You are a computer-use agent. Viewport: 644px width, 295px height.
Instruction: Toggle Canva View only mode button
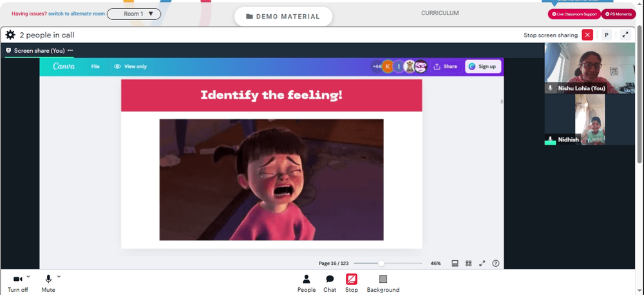tap(131, 66)
